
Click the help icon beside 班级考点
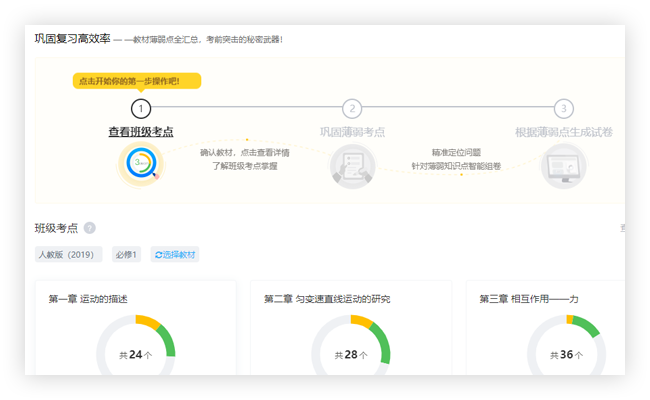click(90, 228)
